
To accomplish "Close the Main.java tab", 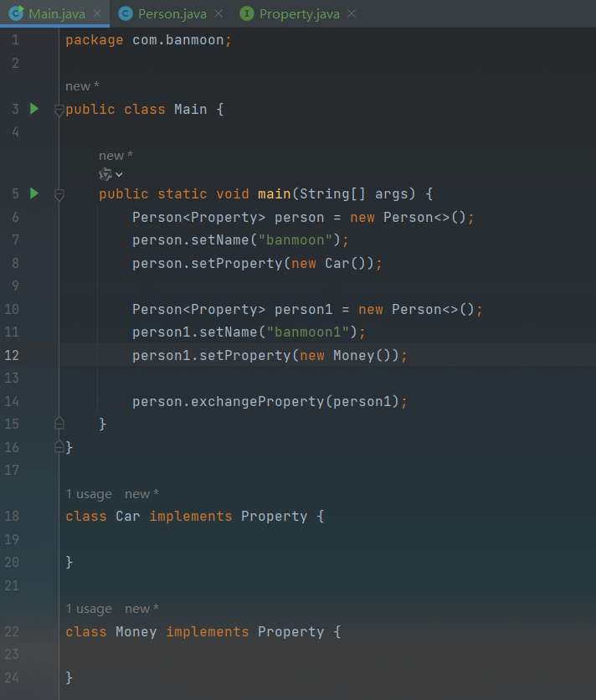I will pyautogui.click(x=97, y=14).
